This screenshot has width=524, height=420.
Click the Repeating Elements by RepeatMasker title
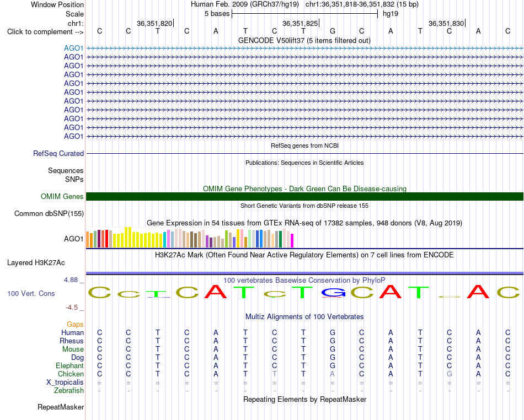tap(305, 400)
